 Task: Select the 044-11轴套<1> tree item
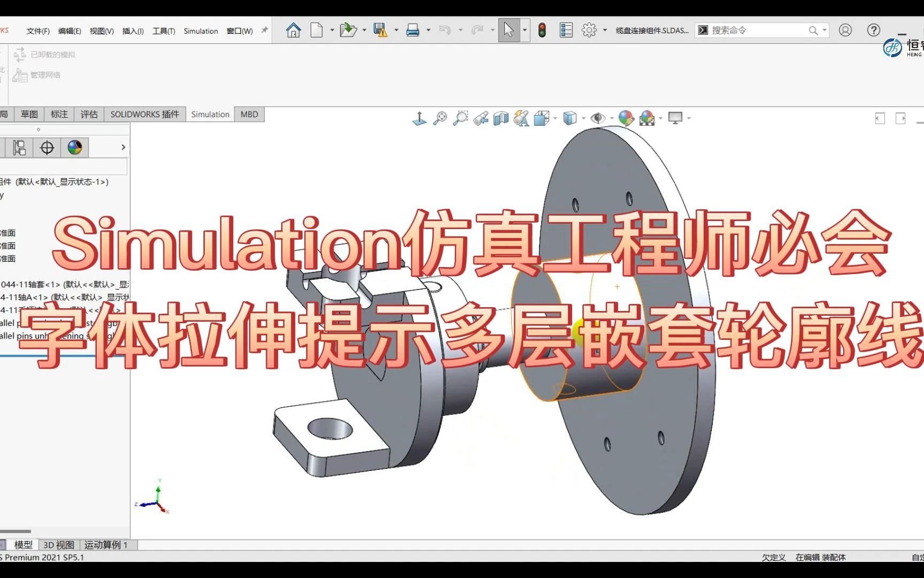click(x=64, y=285)
